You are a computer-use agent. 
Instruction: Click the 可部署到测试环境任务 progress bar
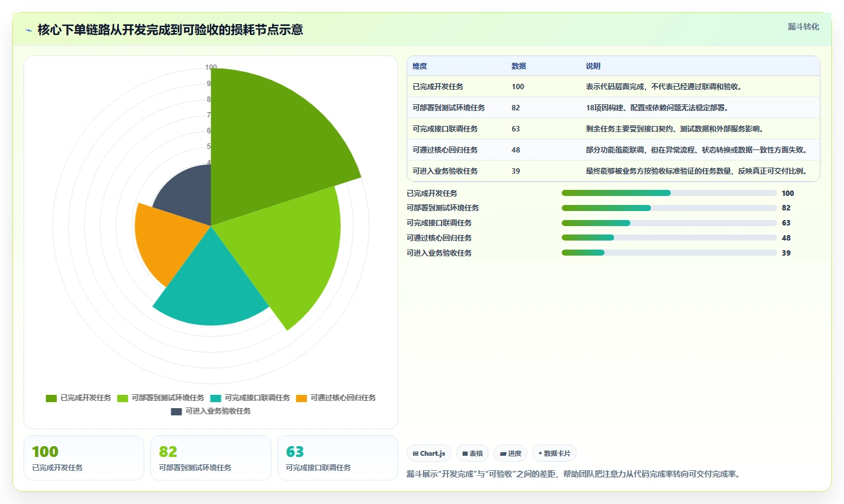tap(669, 208)
